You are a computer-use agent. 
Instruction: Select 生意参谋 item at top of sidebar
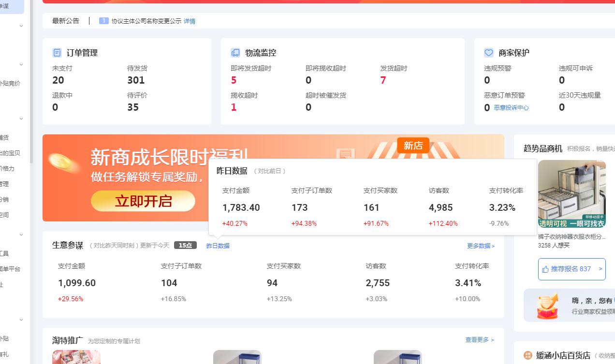click(5, 6)
